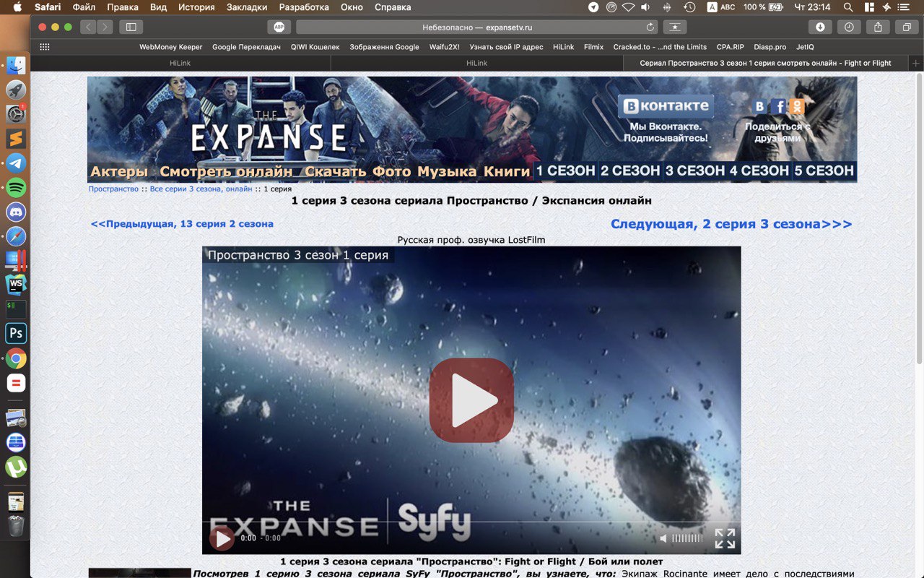Open the Вконтакте group banner button

tap(666, 106)
